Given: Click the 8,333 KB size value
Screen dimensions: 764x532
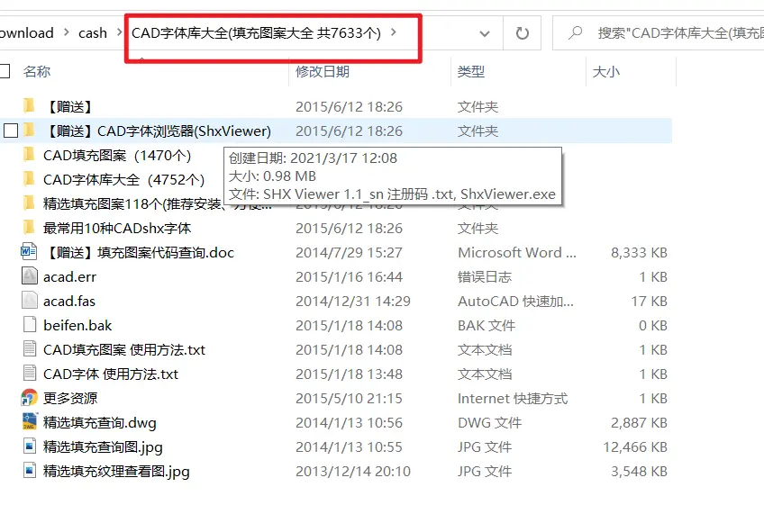Looking at the screenshot, I should [x=639, y=253].
